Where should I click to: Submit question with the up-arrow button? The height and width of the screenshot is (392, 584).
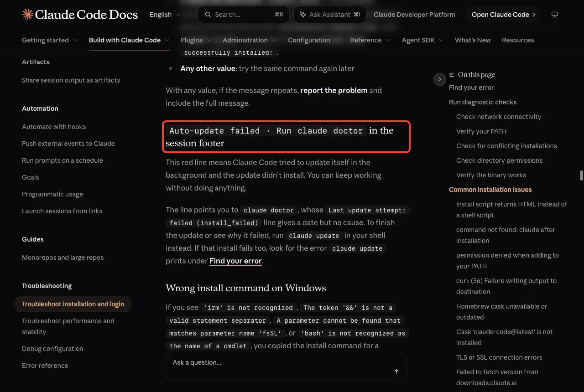click(396, 371)
